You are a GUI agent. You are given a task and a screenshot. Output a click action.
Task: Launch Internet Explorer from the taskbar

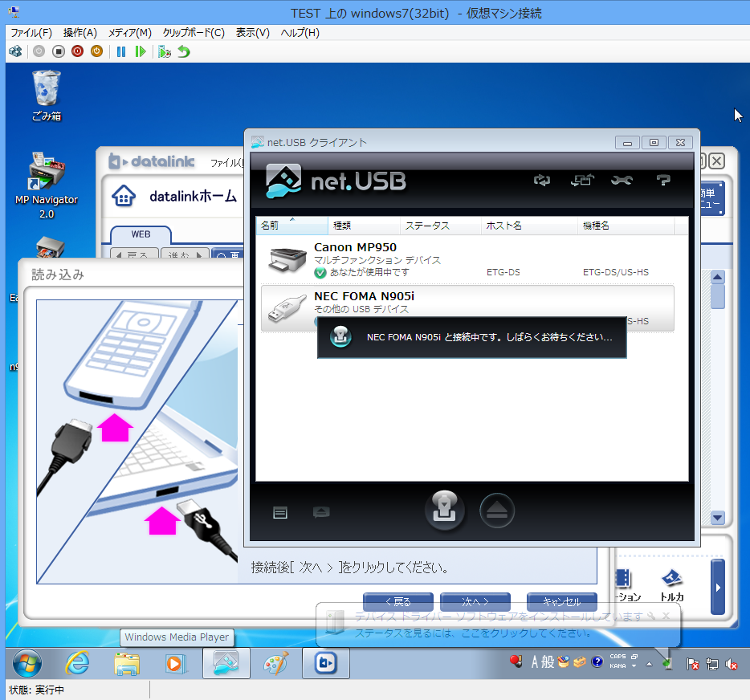click(77, 664)
